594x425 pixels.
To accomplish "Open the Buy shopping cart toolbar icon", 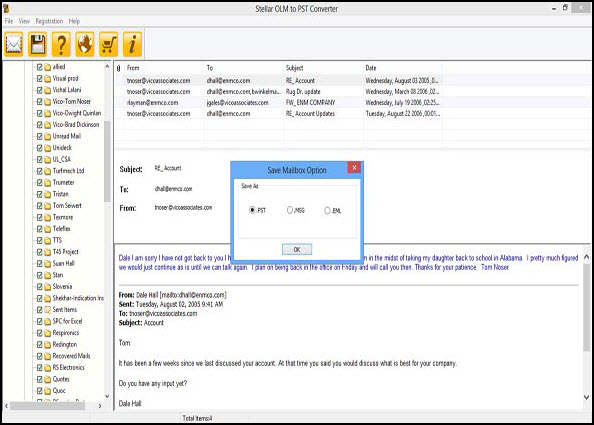I will point(108,44).
